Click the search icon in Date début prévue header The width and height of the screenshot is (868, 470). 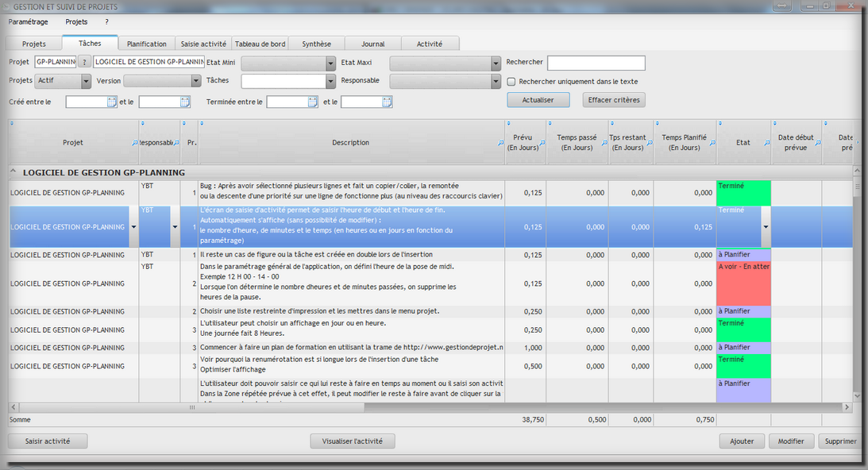click(818, 143)
